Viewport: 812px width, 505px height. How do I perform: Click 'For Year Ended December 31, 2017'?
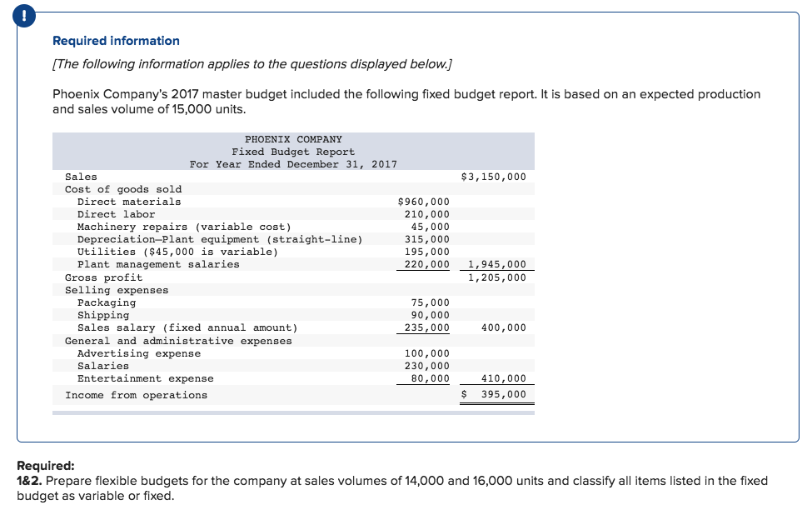point(293,164)
